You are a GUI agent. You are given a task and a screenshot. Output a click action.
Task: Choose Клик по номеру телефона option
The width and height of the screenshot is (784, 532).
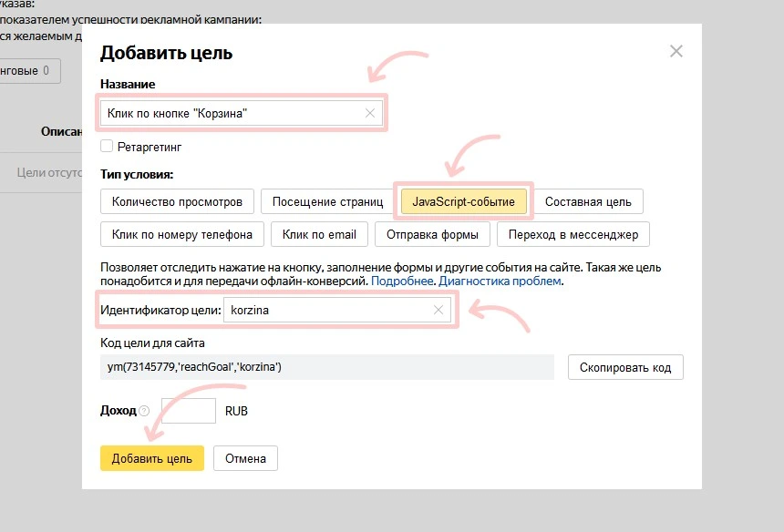(x=182, y=234)
